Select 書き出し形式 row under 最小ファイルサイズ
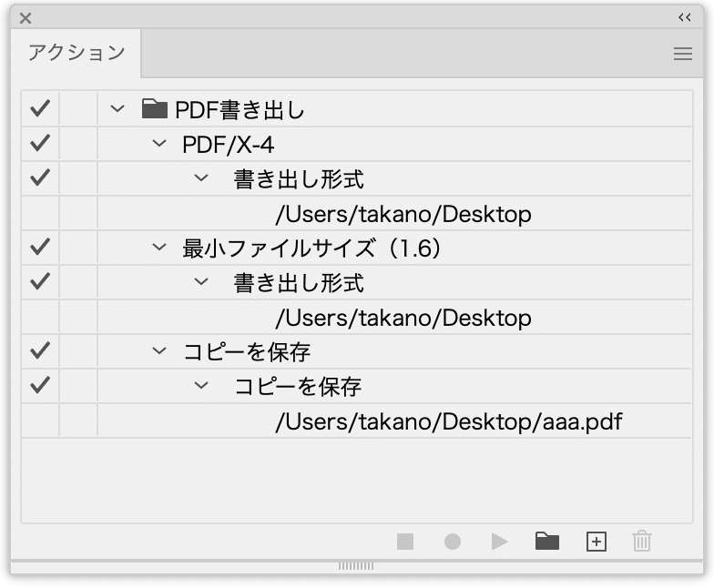Viewport: 714px width, 588px height. (299, 283)
